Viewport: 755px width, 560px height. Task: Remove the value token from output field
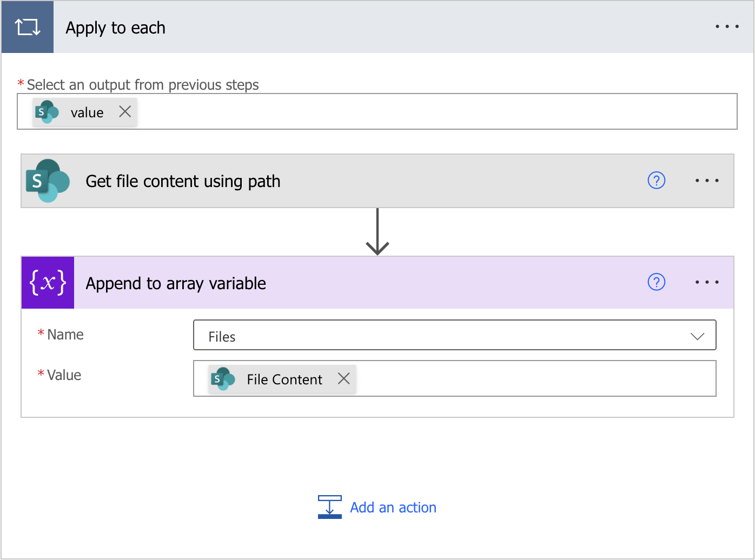(125, 111)
